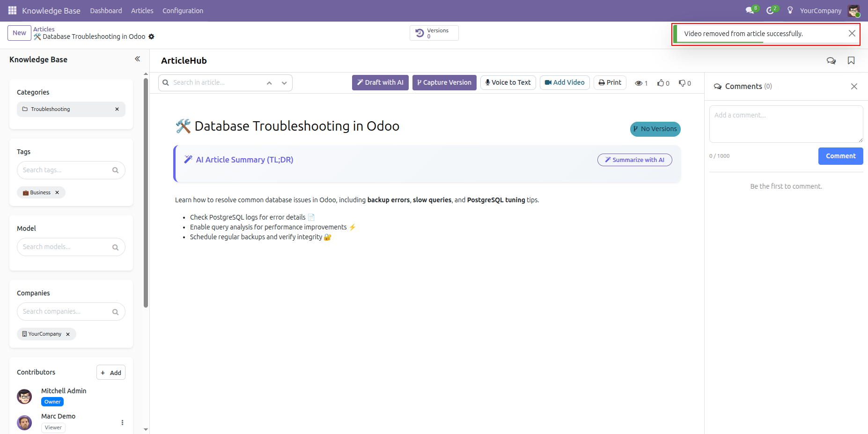Focus the Search models field
This screenshot has height=434, width=868.
tap(71, 247)
